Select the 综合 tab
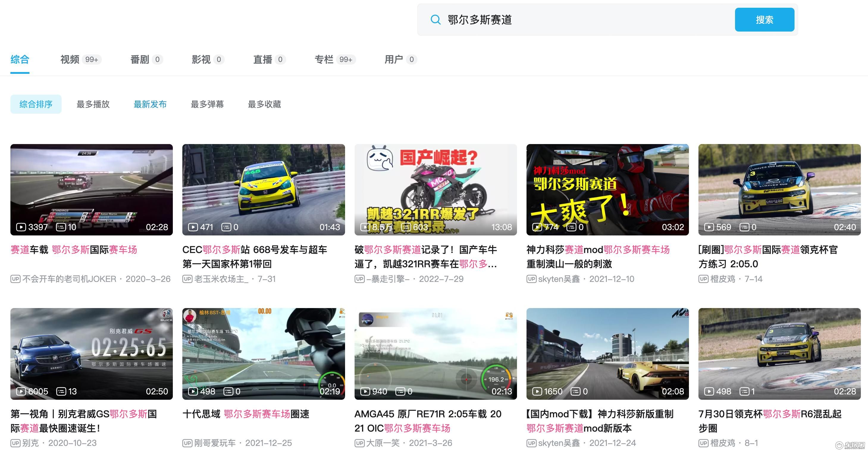This screenshot has height=456, width=868. point(20,59)
